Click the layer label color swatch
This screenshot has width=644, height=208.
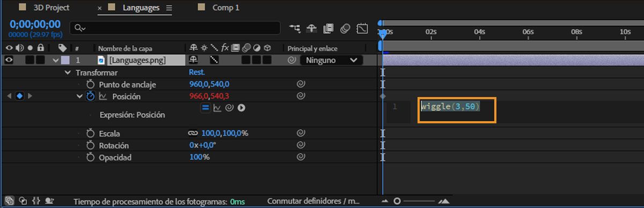[65, 60]
